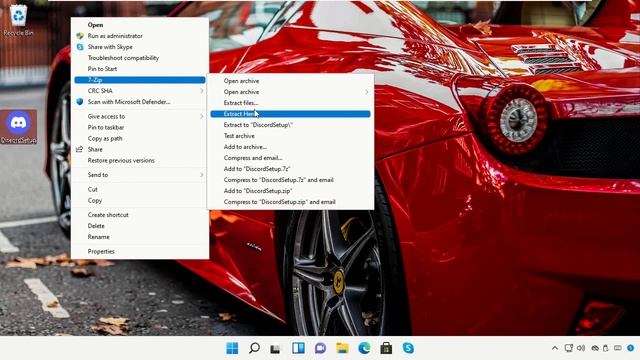Screen dimensions: 640x360
Task: Select the DiscordSetup desktop icon
Action: point(18,127)
